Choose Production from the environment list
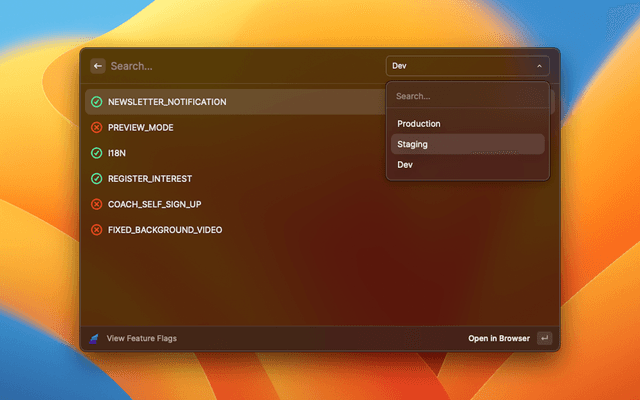The width and height of the screenshot is (640, 400). [x=419, y=124]
